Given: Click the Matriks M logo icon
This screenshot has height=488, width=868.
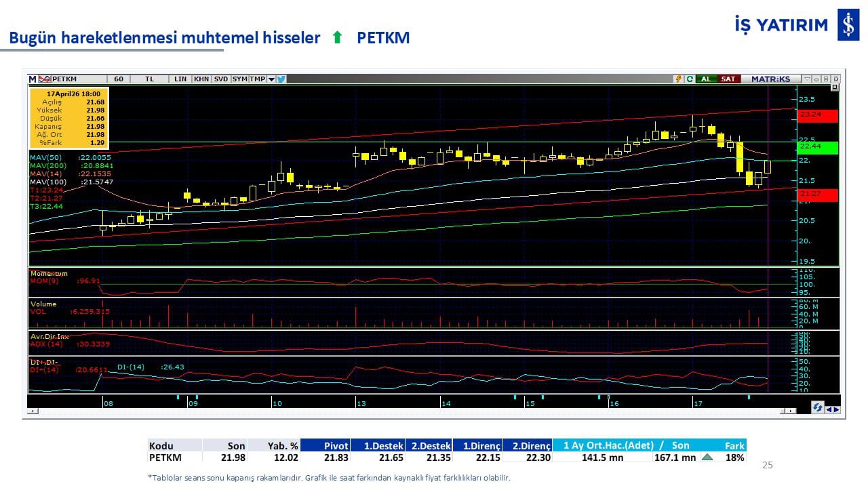Looking at the screenshot, I should point(33,79).
